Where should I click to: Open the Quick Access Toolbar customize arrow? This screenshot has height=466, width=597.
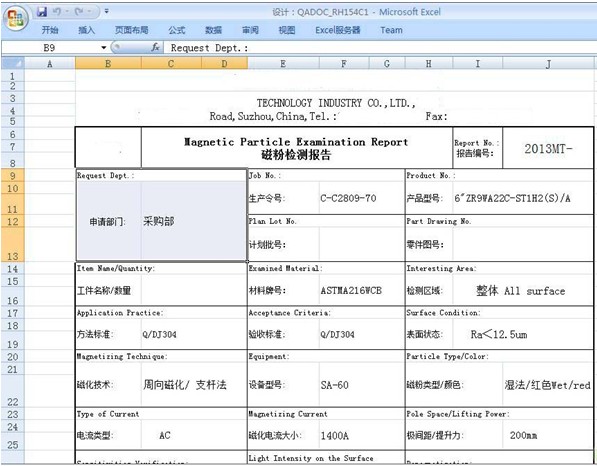[107, 12]
